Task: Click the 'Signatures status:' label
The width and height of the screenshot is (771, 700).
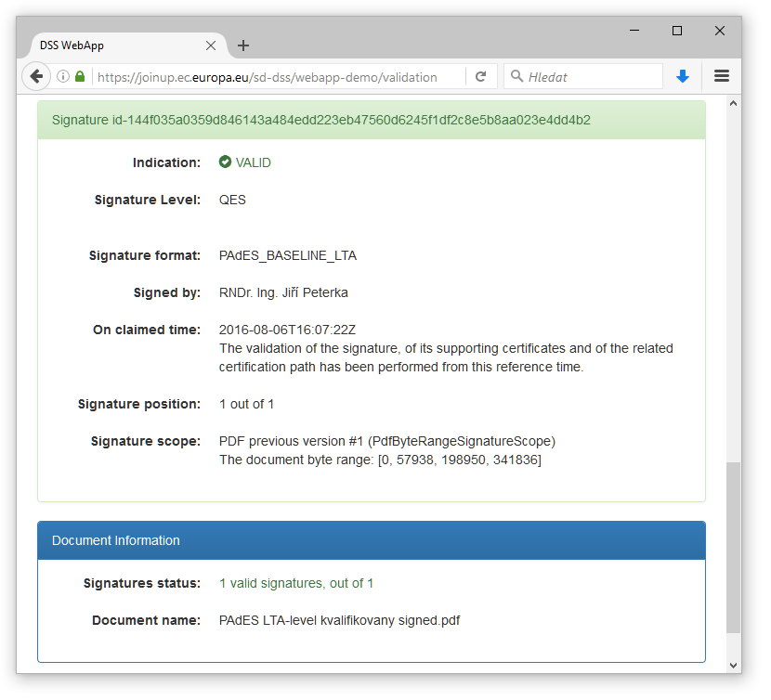Action: [142, 583]
